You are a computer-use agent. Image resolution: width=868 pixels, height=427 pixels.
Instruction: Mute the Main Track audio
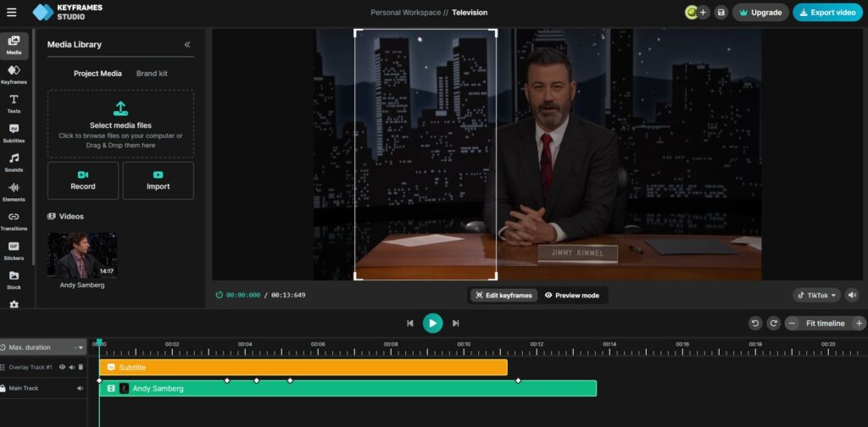81,388
